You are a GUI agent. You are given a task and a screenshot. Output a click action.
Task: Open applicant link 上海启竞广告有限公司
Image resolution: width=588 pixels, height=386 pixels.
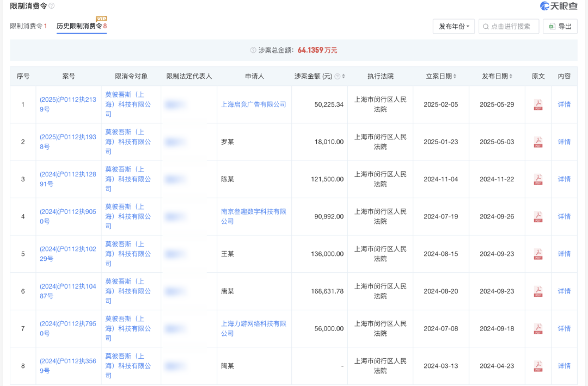(253, 105)
